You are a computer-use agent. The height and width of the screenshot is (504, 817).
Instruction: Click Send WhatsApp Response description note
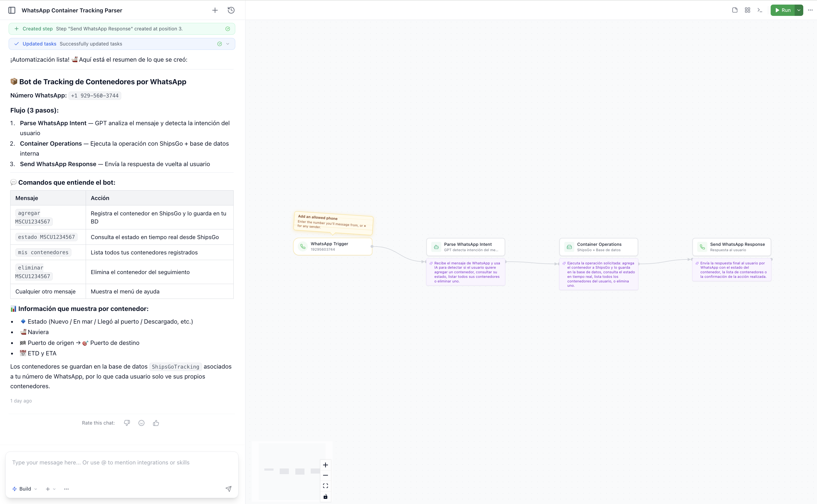click(732, 270)
